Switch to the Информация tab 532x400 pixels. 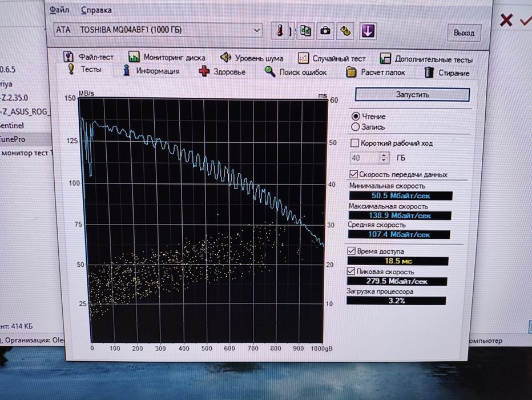click(151, 71)
